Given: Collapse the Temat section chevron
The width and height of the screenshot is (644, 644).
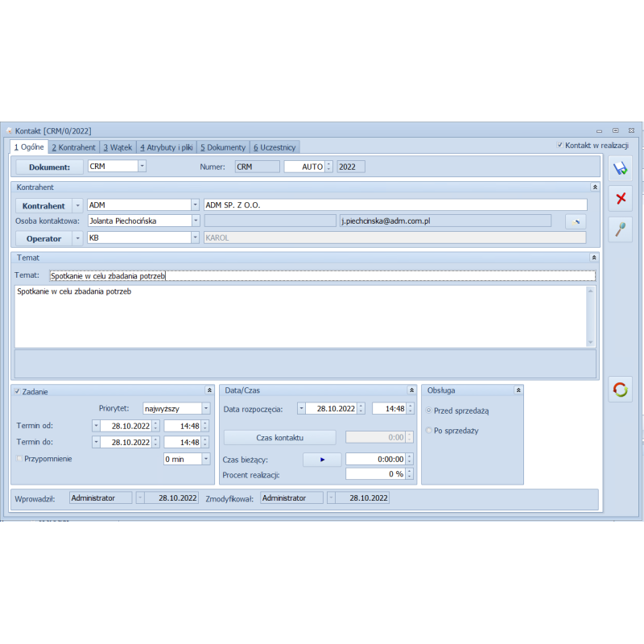Looking at the screenshot, I should [594, 258].
